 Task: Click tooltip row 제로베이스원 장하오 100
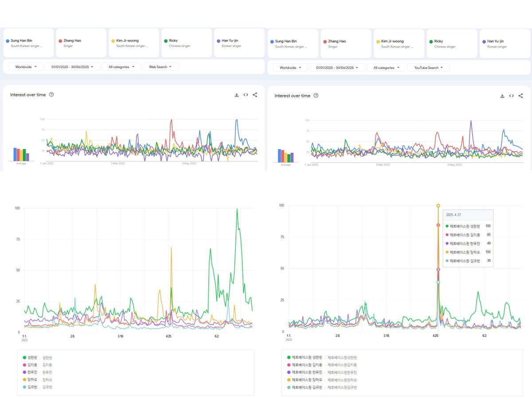[468, 252]
